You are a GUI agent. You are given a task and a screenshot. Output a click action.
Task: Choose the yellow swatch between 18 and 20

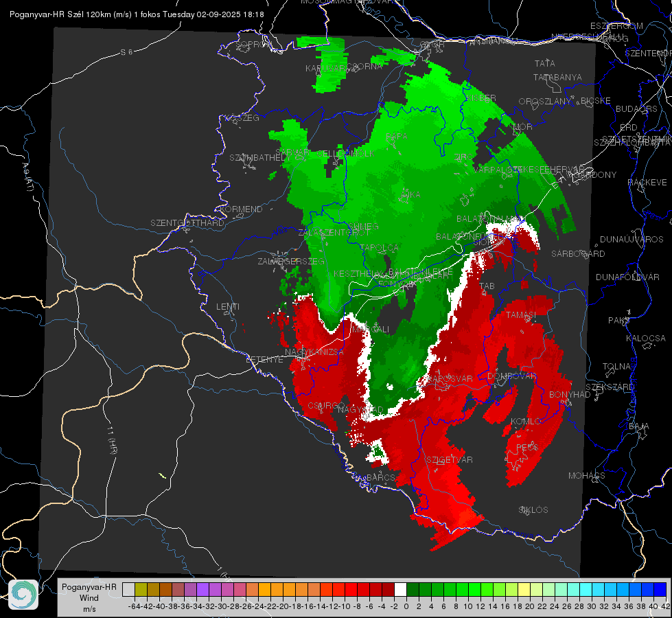(524, 589)
